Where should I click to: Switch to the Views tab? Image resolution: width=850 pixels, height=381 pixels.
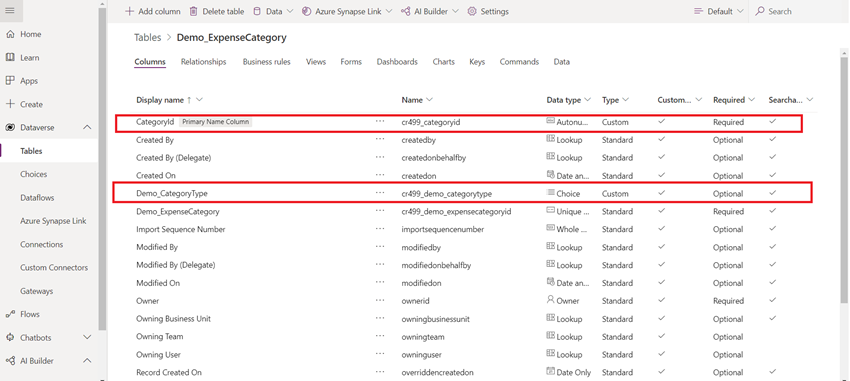coord(316,62)
